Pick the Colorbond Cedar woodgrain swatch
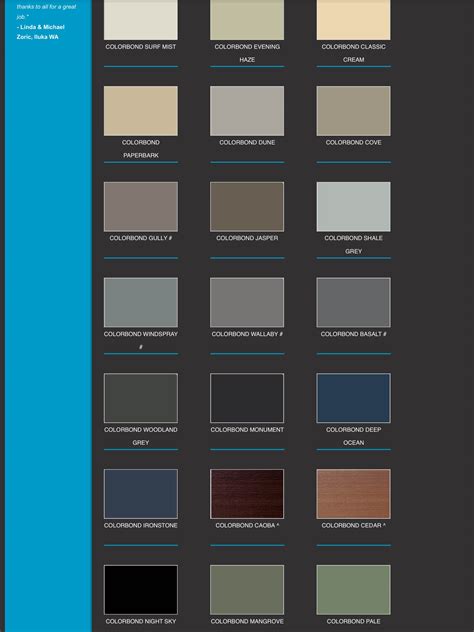 point(353,494)
